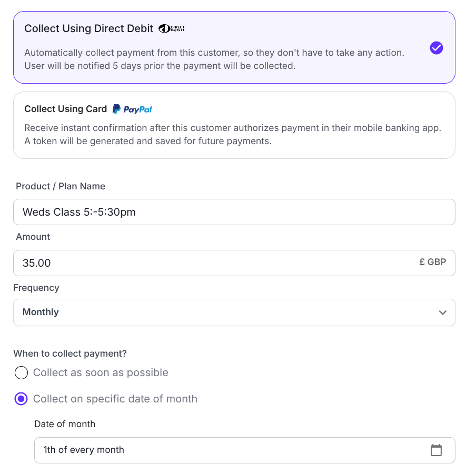This screenshot has height=475, width=476.
Task: Click the Collect Using Card heading
Action: click(x=65, y=109)
